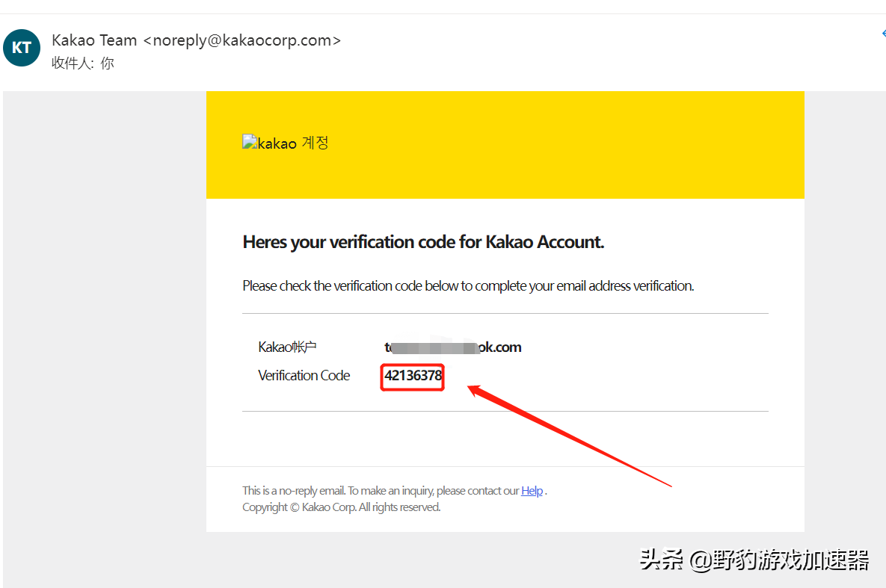This screenshot has width=886, height=588.
Task: Click the sender name Kakao Team
Action: tap(94, 40)
